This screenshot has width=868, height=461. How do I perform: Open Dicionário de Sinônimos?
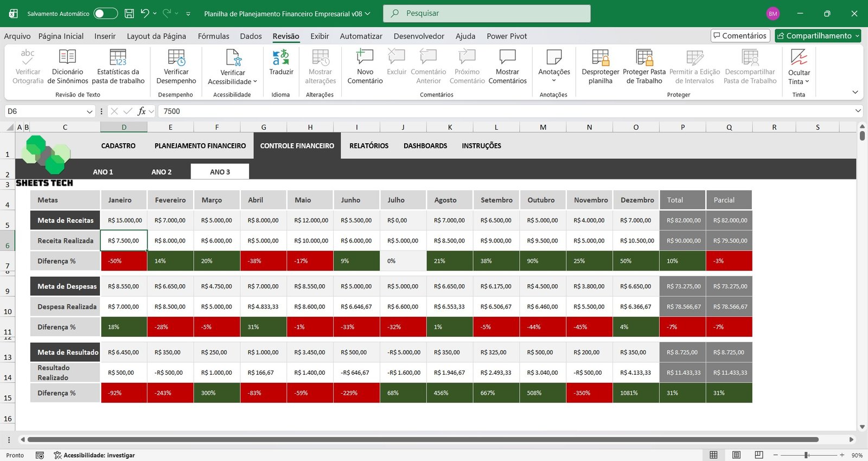(x=67, y=57)
